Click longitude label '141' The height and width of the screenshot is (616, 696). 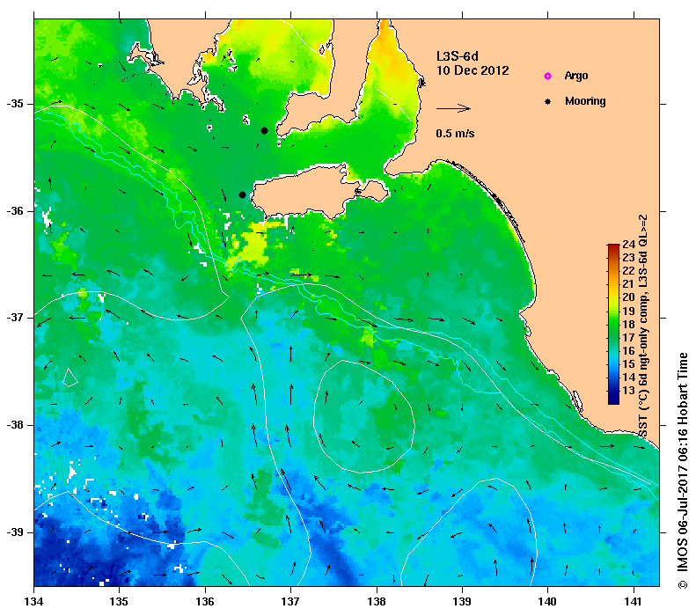[634, 602]
